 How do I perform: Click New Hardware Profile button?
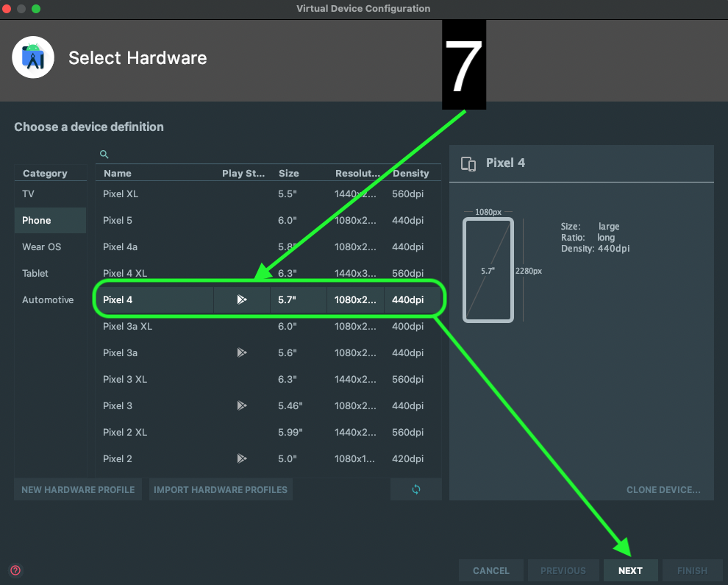[78, 489]
